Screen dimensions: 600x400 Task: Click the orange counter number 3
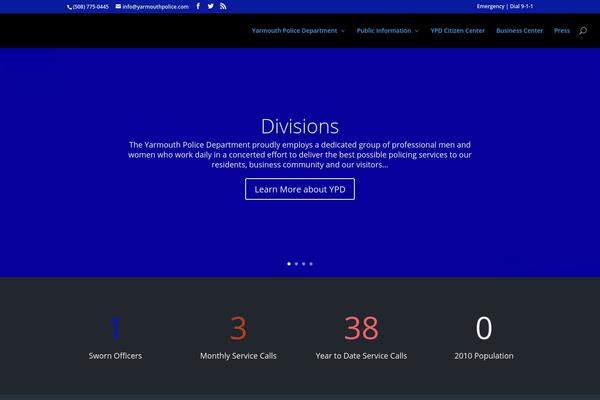click(238, 328)
